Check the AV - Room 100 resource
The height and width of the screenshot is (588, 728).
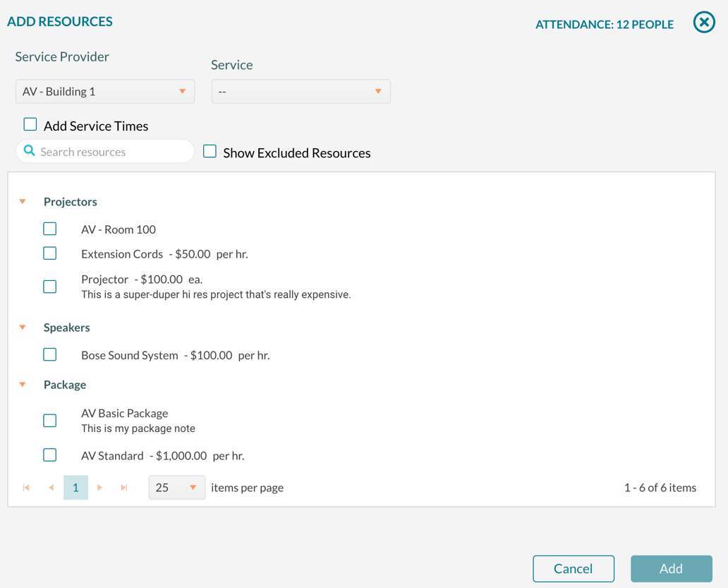point(49,229)
